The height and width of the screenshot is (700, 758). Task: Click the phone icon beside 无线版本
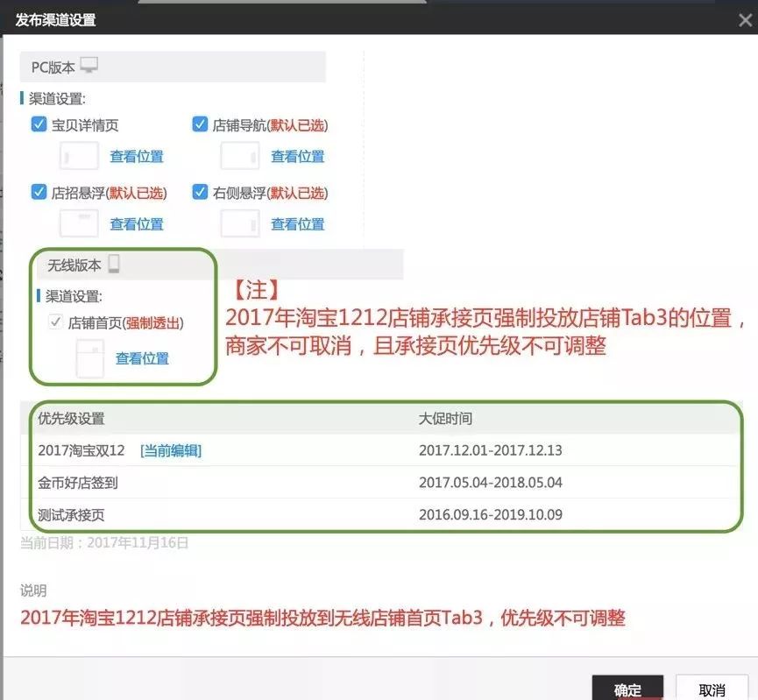(x=115, y=264)
